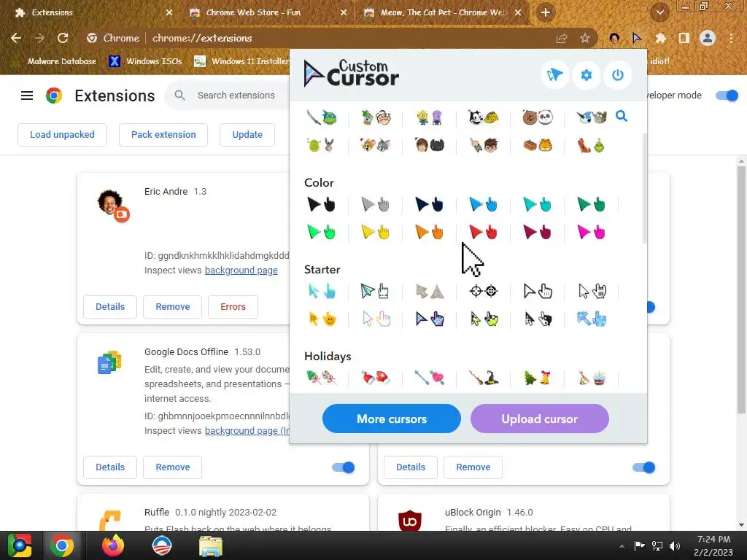Remove the Google Docs Offline extension
Screen dimensions: 747x560
click(x=172, y=467)
